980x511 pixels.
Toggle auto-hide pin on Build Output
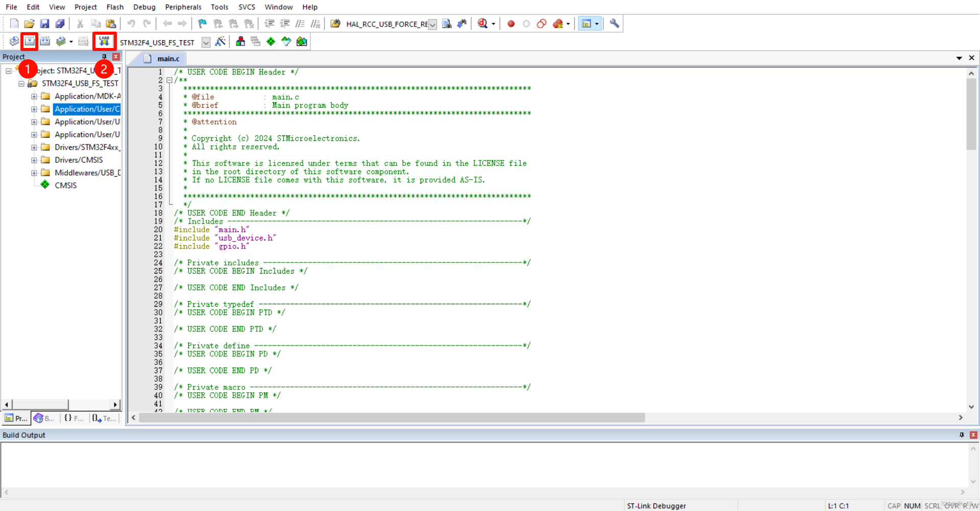(962, 435)
